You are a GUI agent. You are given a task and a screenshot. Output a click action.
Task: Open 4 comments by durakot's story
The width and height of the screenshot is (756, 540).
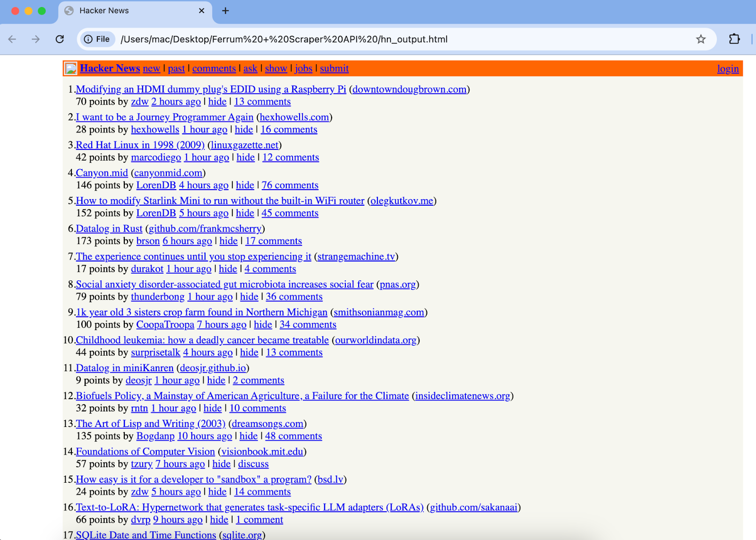[x=270, y=269]
